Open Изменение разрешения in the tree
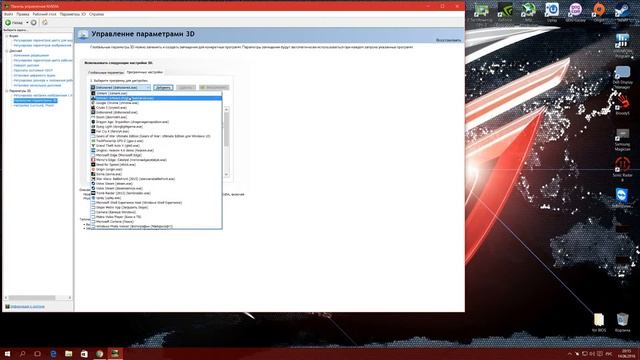Screen dimensions: 640x360 [x=31, y=56]
